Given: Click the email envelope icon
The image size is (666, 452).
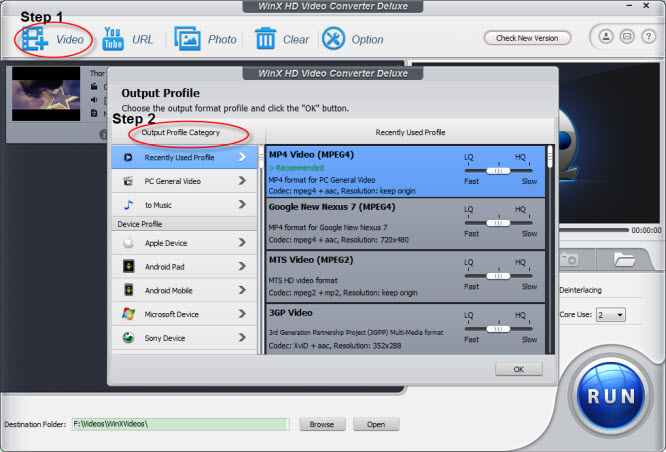Looking at the screenshot, I should point(627,37).
